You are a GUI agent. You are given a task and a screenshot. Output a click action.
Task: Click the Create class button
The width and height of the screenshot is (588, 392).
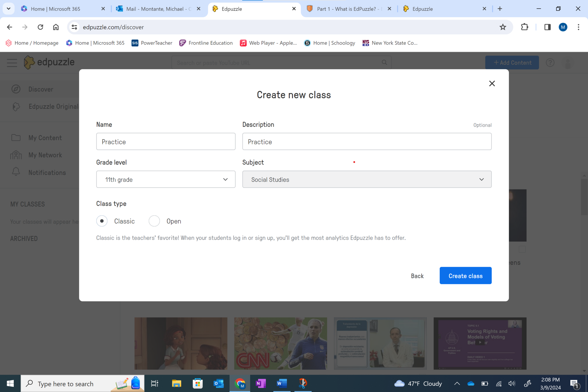[x=465, y=276]
